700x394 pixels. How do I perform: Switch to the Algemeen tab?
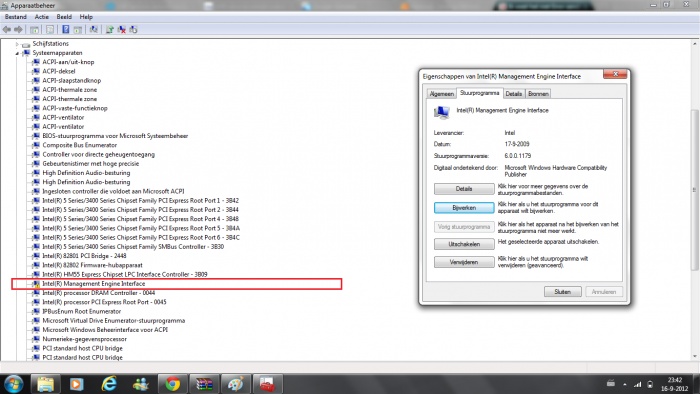coord(442,94)
